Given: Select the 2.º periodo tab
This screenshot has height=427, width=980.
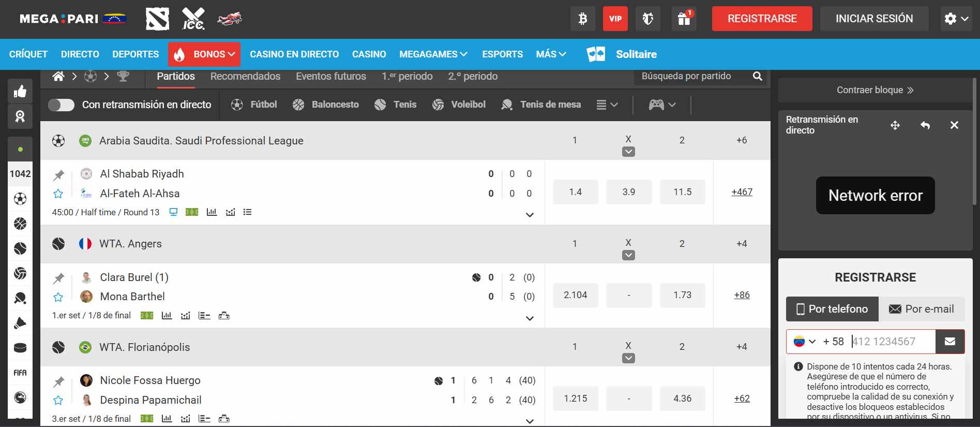Looking at the screenshot, I should pyautogui.click(x=473, y=77).
